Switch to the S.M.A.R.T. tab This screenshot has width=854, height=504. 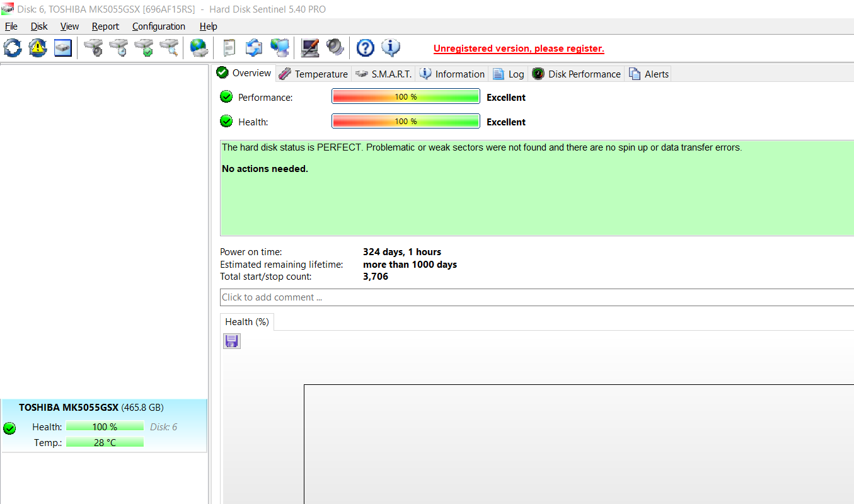[x=383, y=74]
